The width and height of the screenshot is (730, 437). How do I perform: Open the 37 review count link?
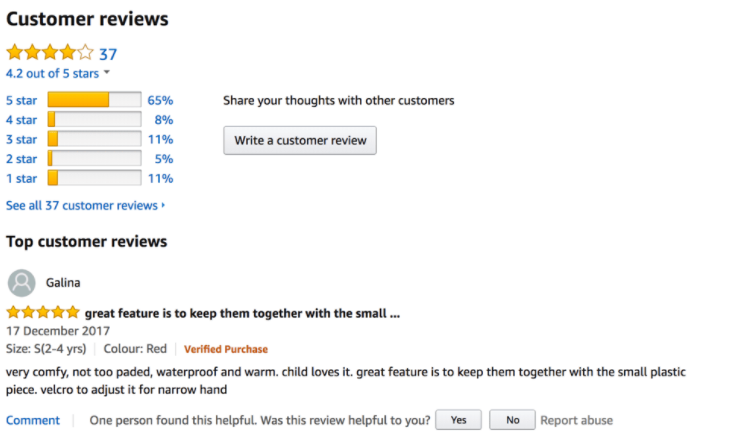pos(108,54)
